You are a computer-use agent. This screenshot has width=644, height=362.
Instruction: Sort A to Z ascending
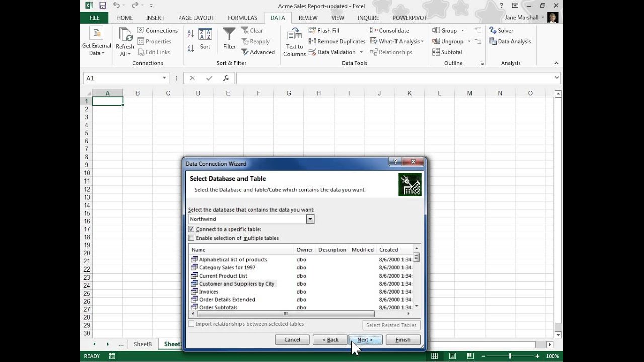pos(191,34)
